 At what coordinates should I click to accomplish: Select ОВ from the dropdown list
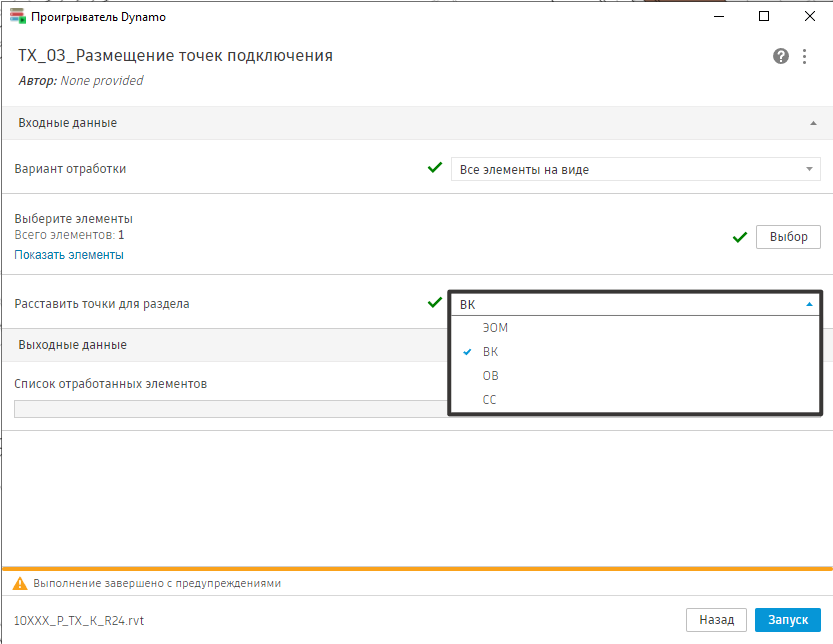tap(490, 376)
